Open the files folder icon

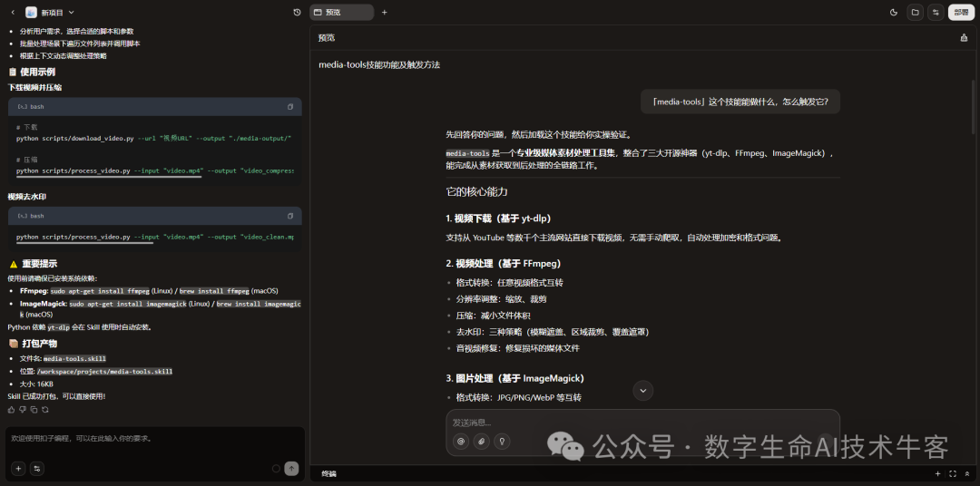point(915,12)
